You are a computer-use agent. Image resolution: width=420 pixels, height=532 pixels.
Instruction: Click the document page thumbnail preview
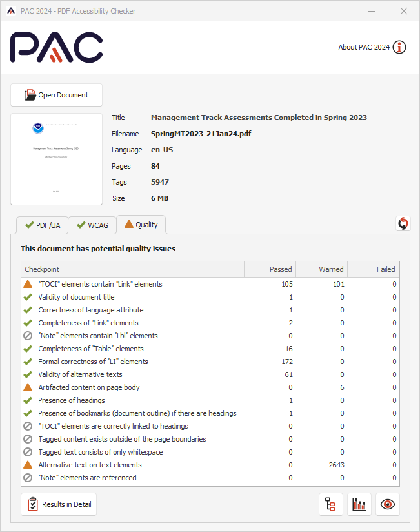point(57,159)
